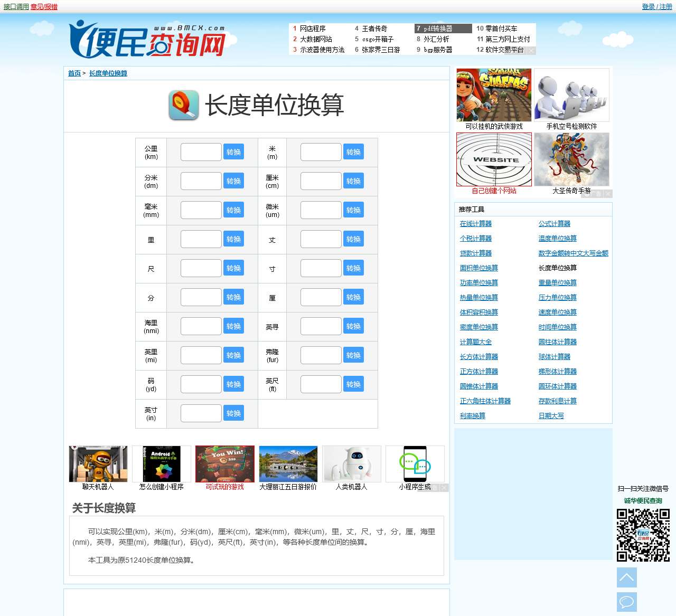Open the 意见报错 link
The image size is (676, 616).
[x=44, y=7]
